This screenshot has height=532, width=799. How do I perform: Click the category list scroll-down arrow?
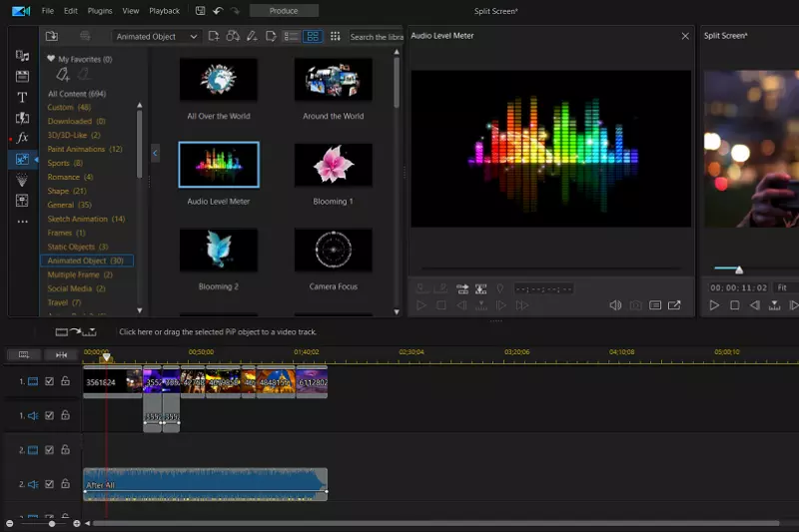(x=140, y=310)
